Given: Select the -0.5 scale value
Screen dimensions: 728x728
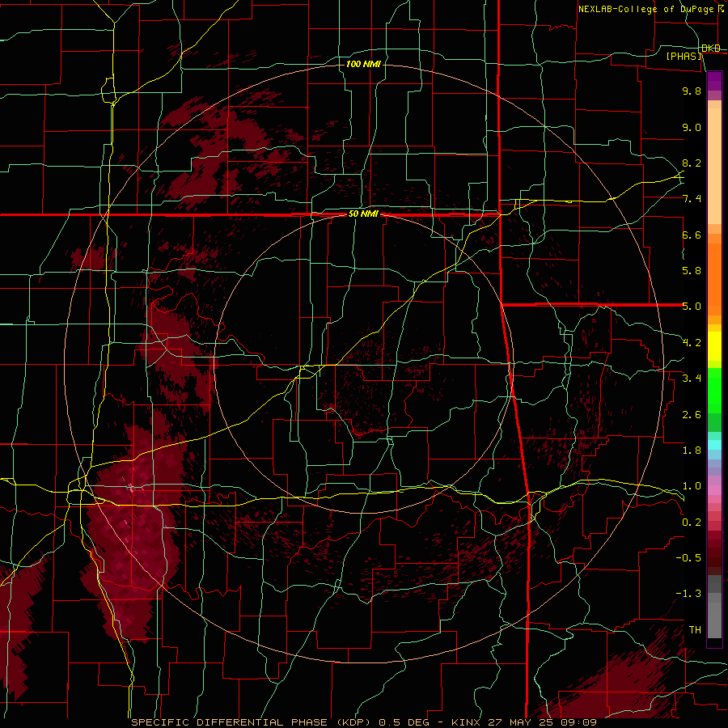Looking at the screenshot, I should pyautogui.click(x=688, y=558).
